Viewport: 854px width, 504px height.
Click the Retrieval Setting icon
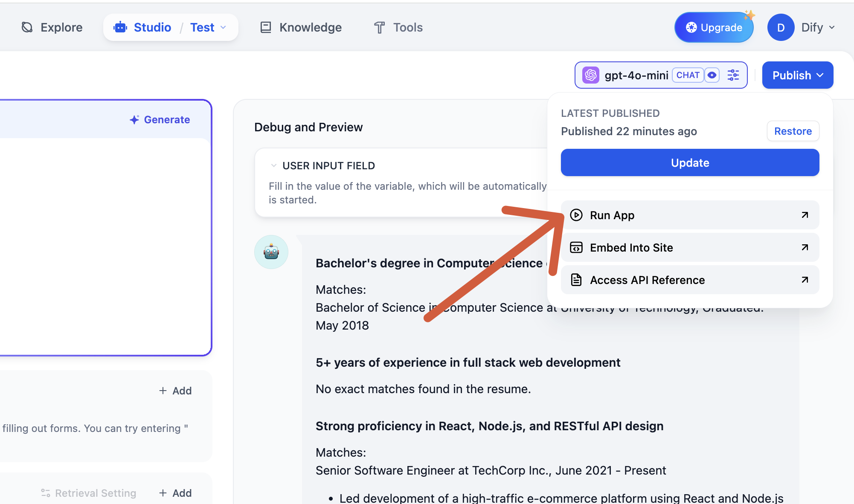click(x=46, y=493)
